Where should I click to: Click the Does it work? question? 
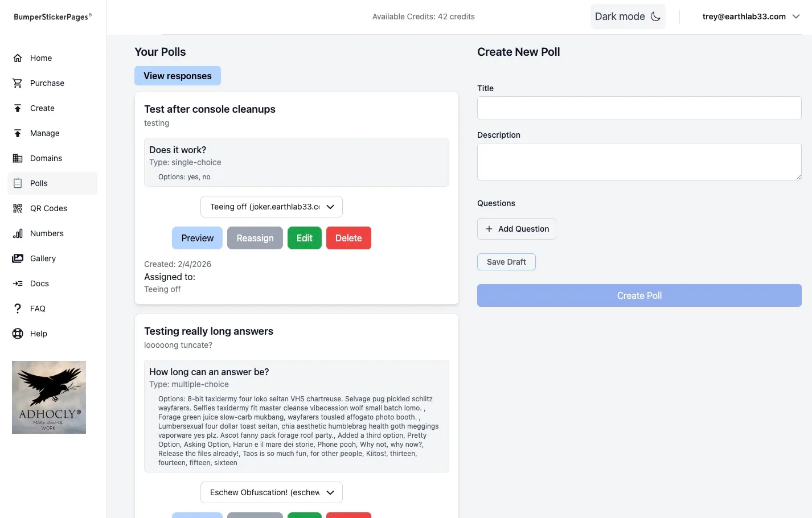[178, 150]
